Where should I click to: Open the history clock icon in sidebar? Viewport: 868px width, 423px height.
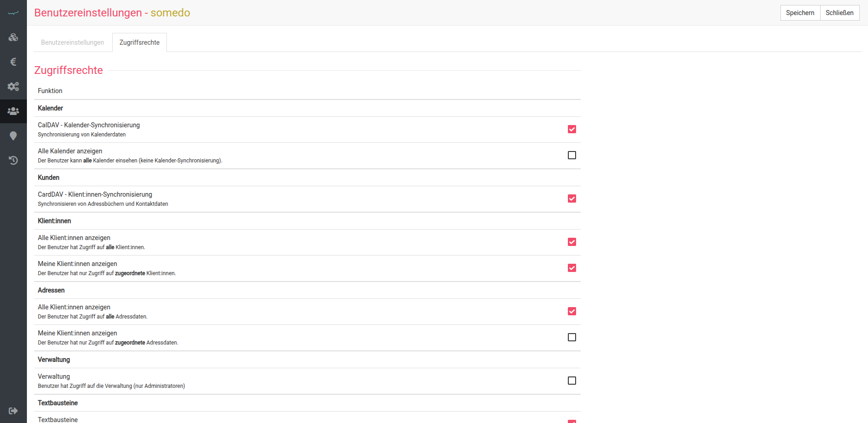tap(13, 160)
